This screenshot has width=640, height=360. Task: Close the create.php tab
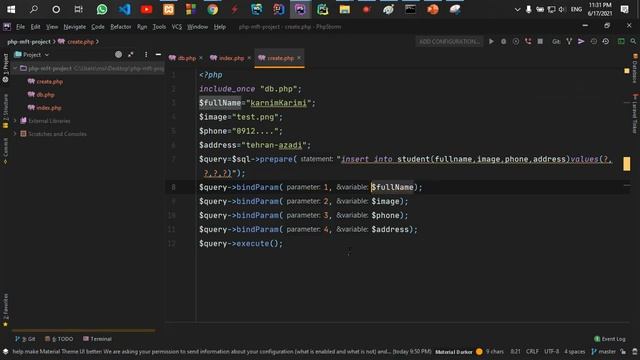(x=299, y=58)
